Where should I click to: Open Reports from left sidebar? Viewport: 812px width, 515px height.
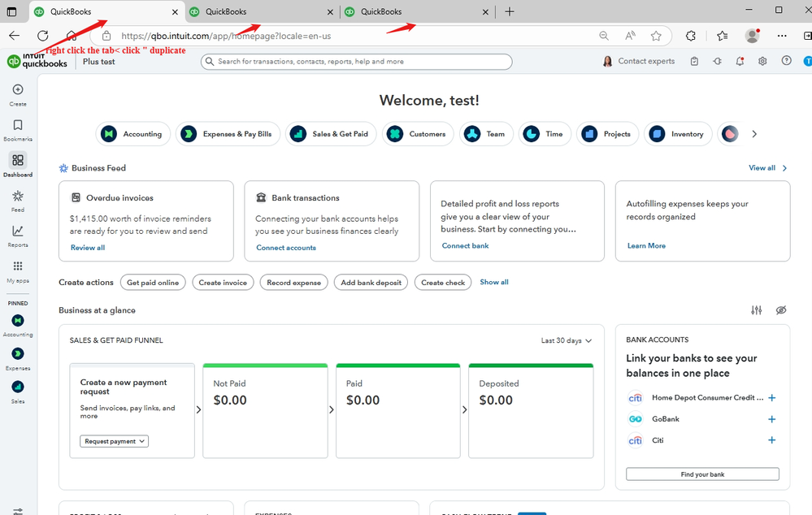(18, 236)
